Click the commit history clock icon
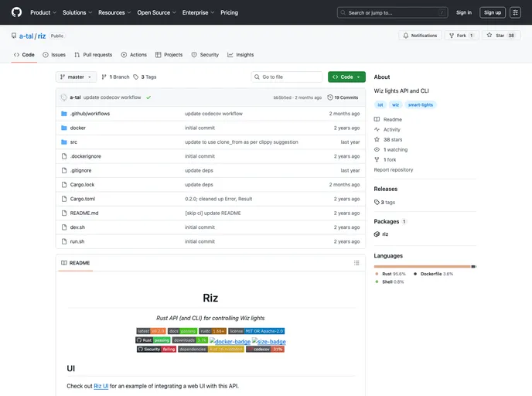The width and height of the screenshot is (532, 396). coord(329,97)
